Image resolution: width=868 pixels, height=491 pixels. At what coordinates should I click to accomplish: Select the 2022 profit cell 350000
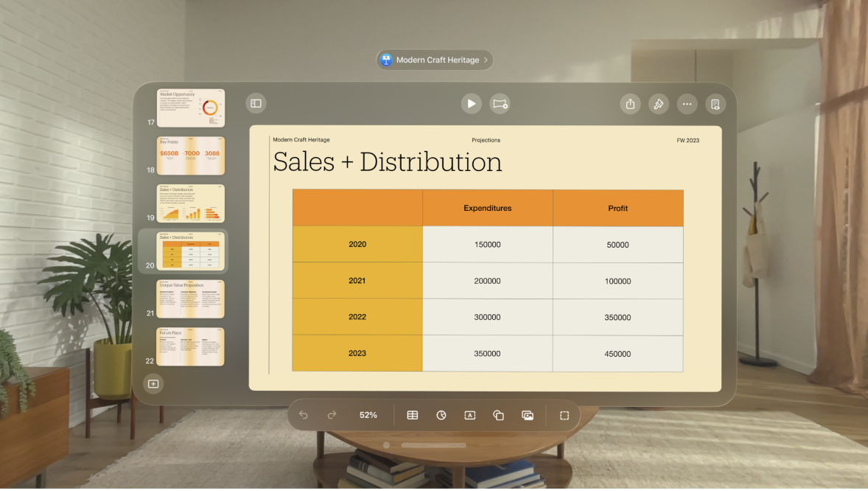[x=617, y=318]
